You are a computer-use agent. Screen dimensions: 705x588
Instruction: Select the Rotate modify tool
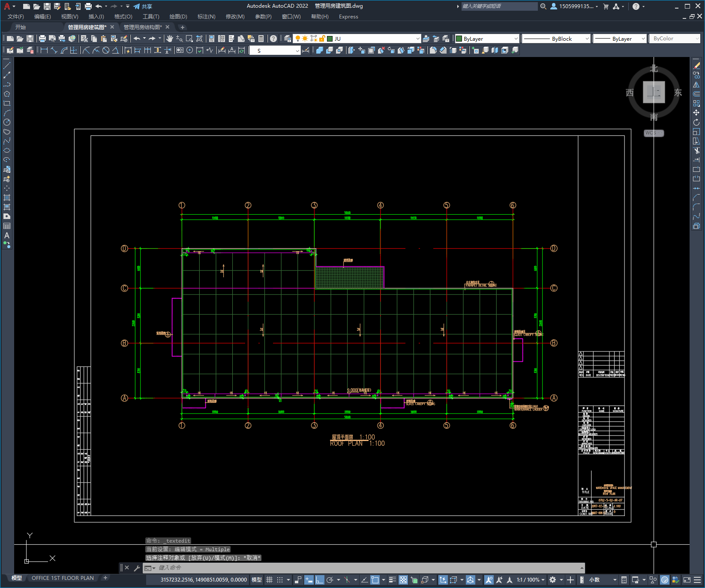pyautogui.click(x=696, y=122)
